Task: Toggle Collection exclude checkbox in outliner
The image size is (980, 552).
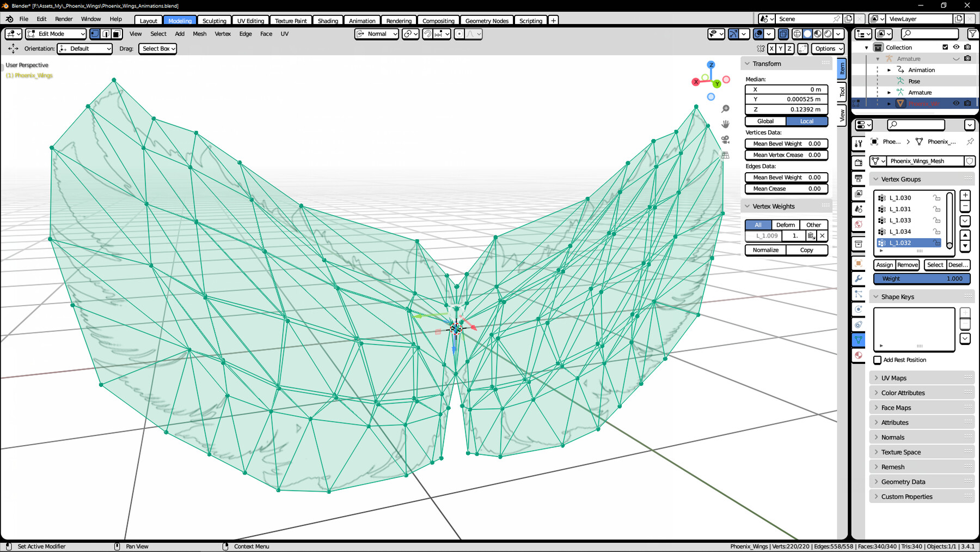Action: [945, 47]
